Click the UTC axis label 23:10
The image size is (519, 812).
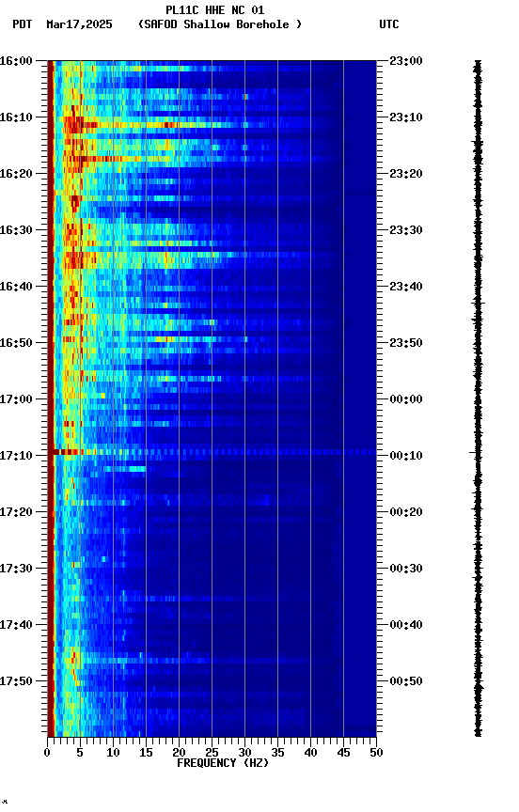pyautogui.click(x=406, y=117)
